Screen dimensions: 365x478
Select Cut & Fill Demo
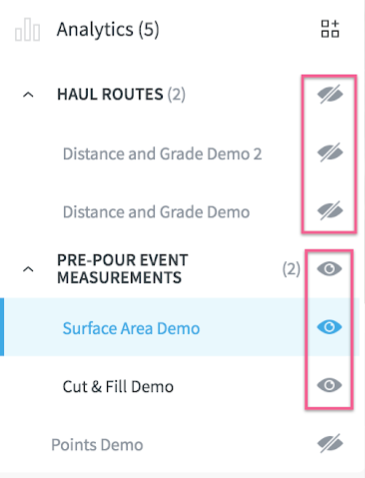(118, 387)
